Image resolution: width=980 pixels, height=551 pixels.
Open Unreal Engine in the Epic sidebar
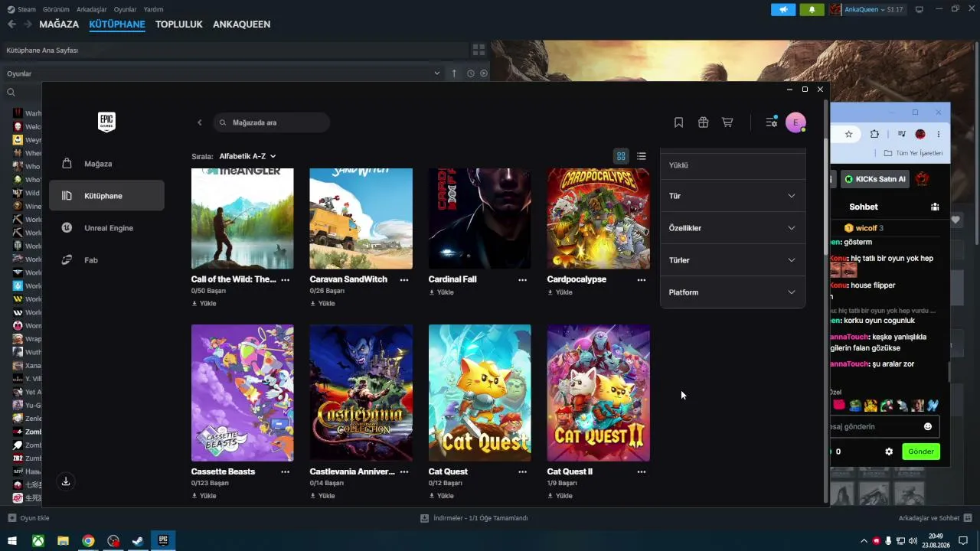point(106,228)
